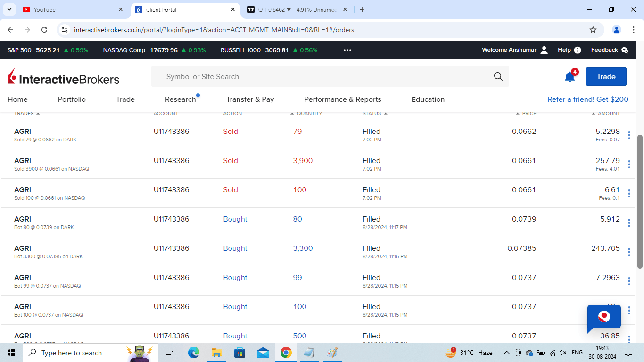The image size is (644, 362).
Task: Click the Windows Start button
Action: tap(11, 353)
